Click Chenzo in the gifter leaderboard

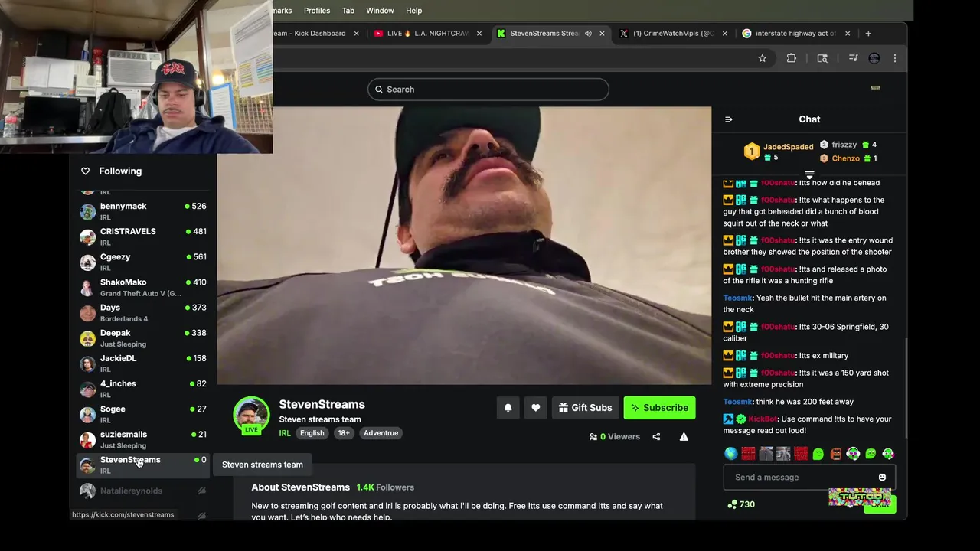pyautogui.click(x=845, y=158)
